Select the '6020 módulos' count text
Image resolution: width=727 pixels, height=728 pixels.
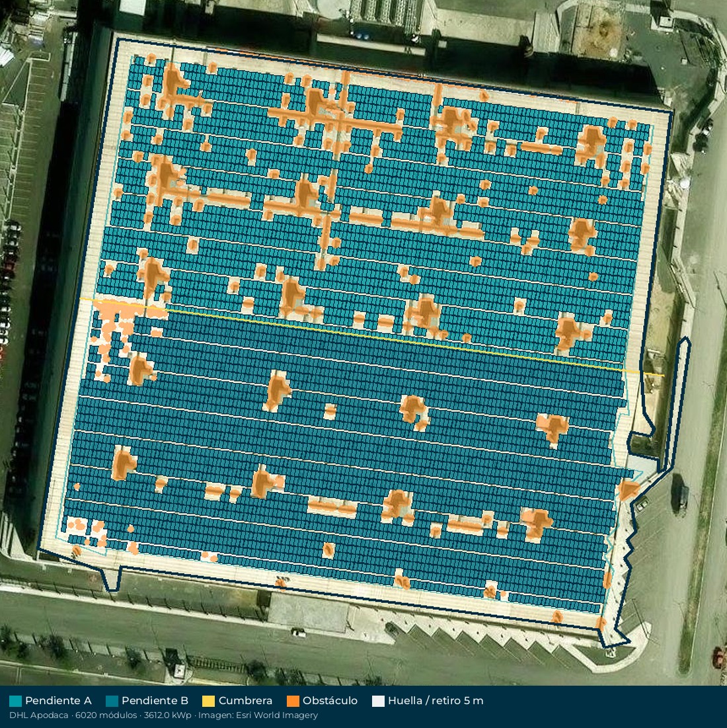coord(106,715)
